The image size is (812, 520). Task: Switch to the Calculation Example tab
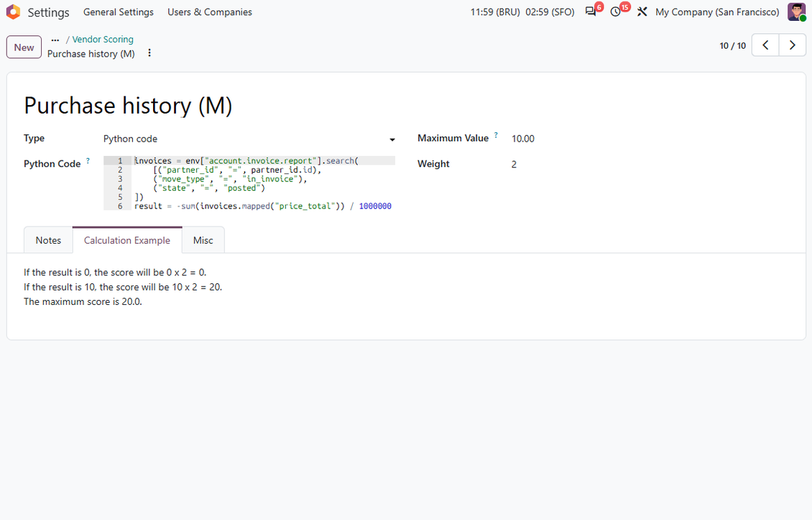(127, 240)
